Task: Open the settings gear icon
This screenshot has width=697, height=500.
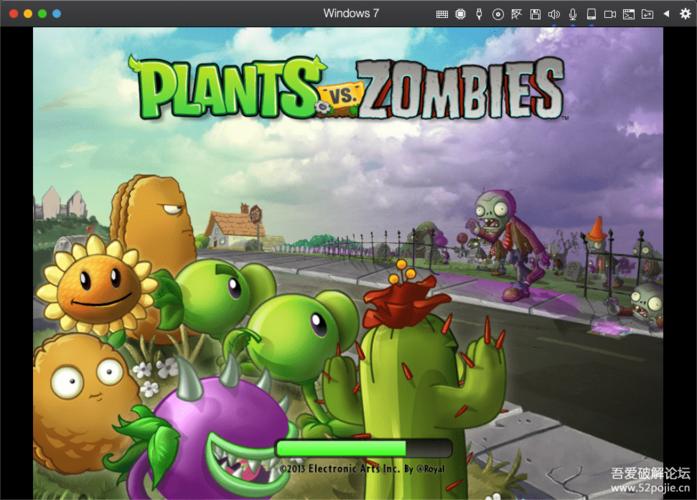Action: click(685, 14)
